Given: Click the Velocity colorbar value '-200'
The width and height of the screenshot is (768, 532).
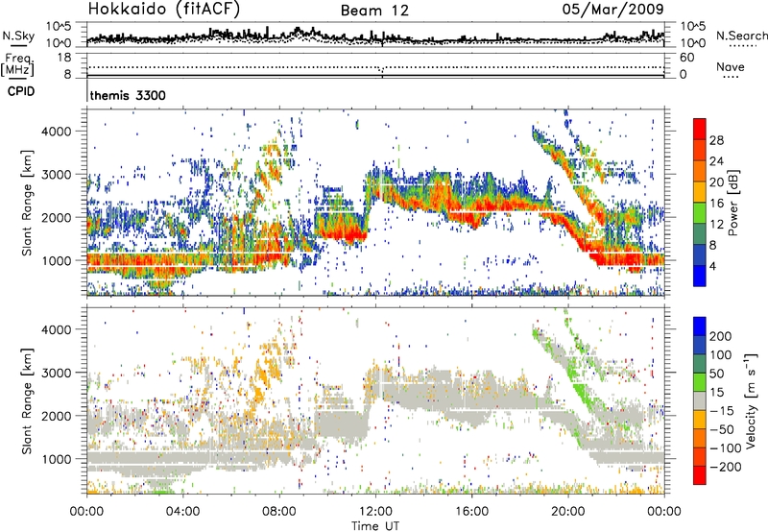Looking at the screenshot, I should [726, 467].
